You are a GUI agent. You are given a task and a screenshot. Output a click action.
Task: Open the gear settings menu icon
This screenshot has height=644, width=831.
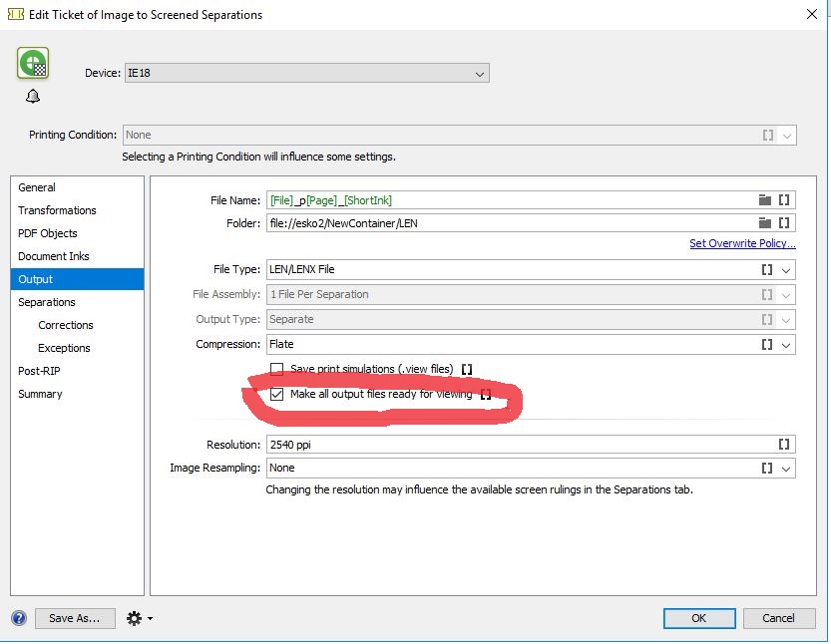pyautogui.click(x=139, y=618)
